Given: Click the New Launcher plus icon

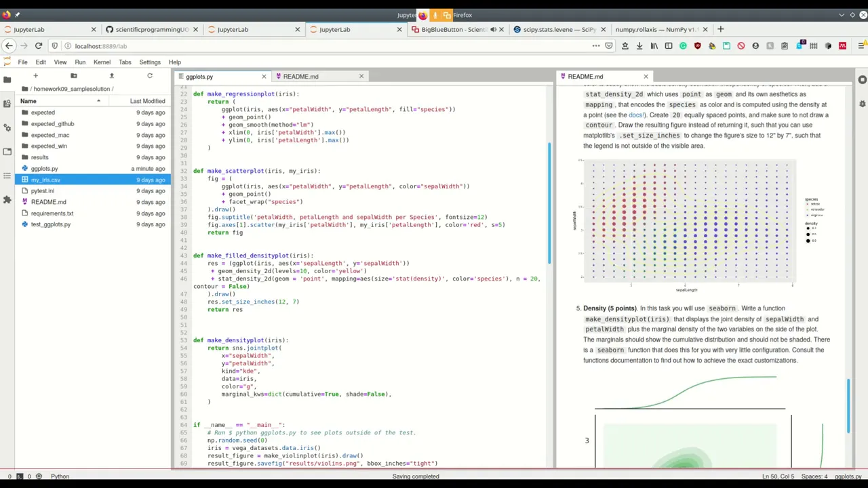Looking at the screenshot, I should [x=35, y=76].
